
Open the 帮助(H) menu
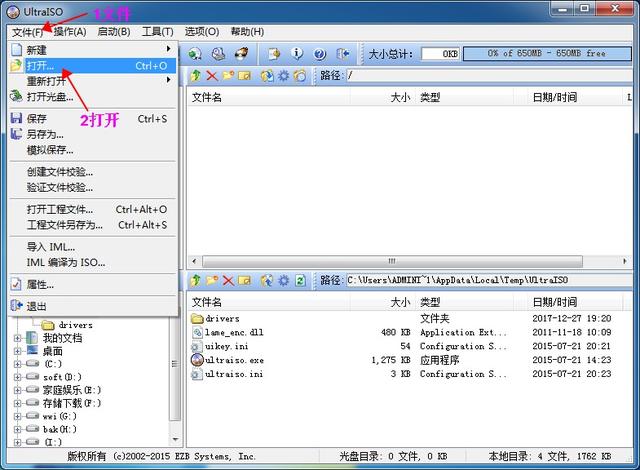coord(247,32)
